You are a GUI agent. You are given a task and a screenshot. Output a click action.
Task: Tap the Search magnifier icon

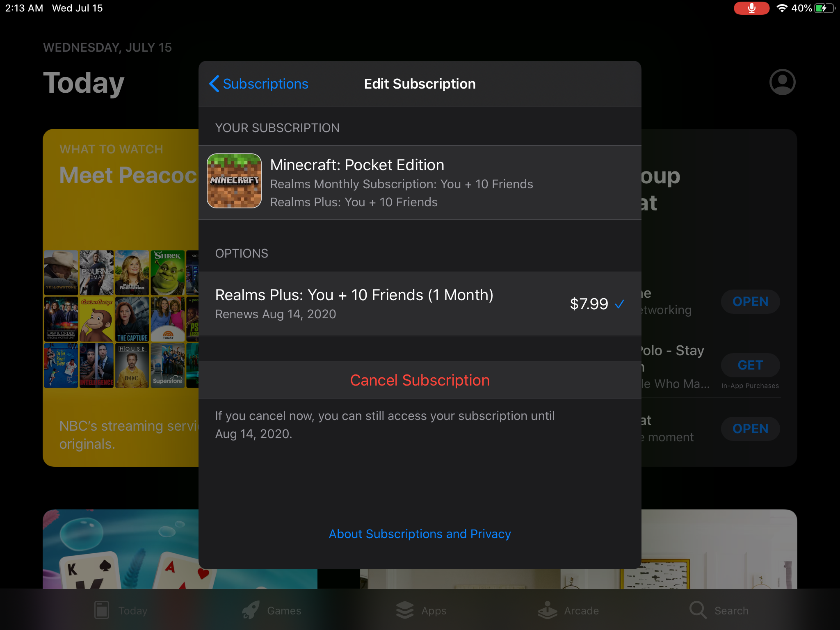pos(698,610)
